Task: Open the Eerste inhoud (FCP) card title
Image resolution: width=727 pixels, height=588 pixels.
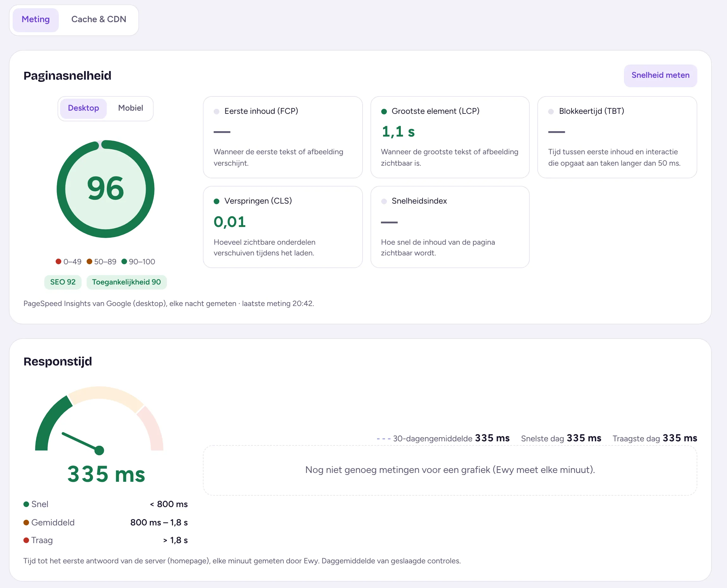Action: (x=261, y=111)
